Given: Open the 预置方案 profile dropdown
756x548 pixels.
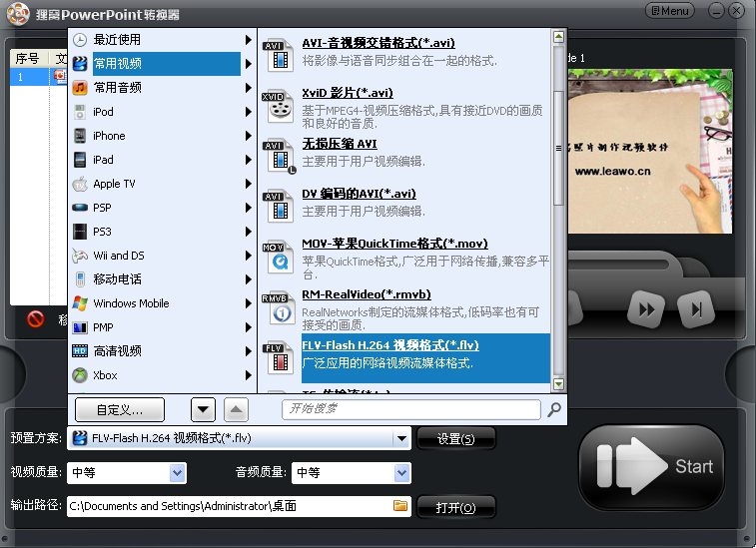Looking at the screenshot, I should pyautogui.click(x=401, y=438).
